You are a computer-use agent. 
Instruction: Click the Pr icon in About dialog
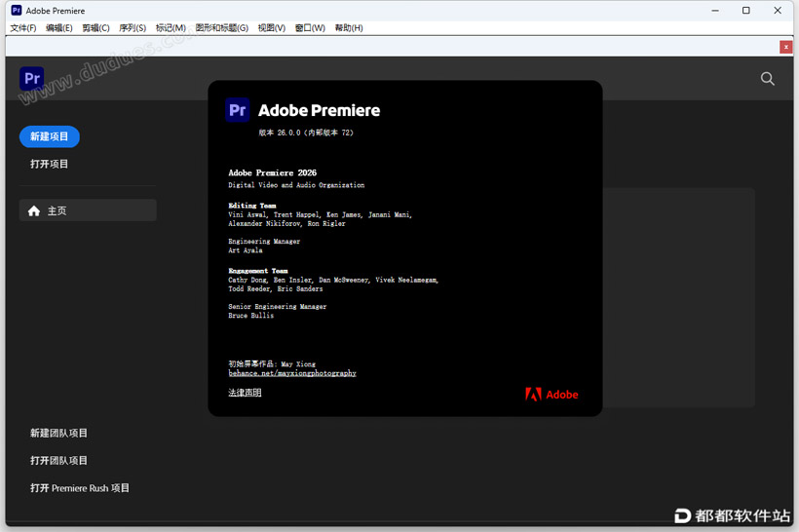[238, 110]
